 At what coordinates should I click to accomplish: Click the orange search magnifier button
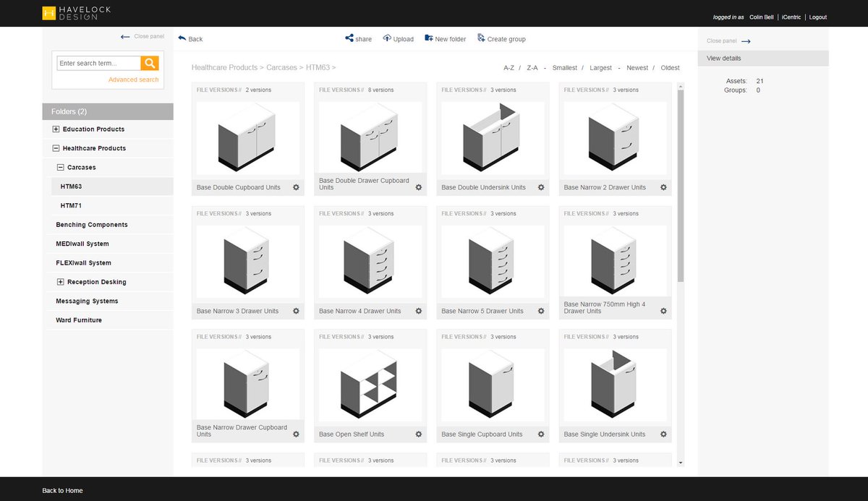[x=150, y=63]
